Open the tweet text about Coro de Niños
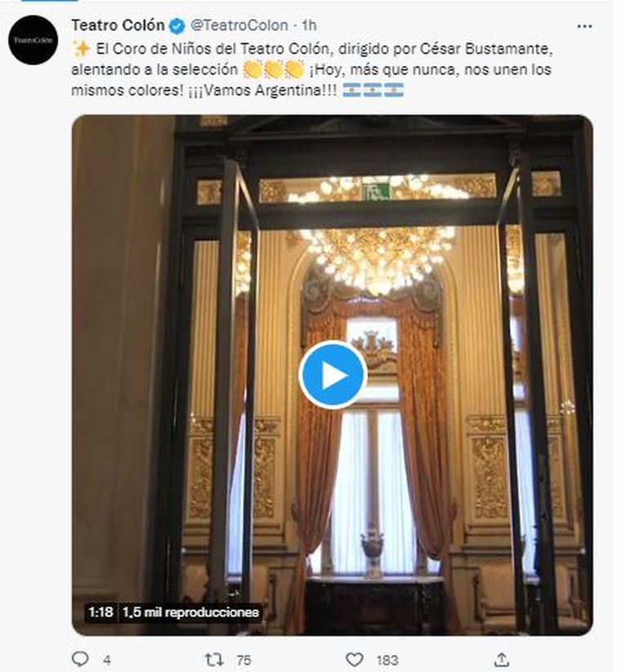 tap(312, 69)
